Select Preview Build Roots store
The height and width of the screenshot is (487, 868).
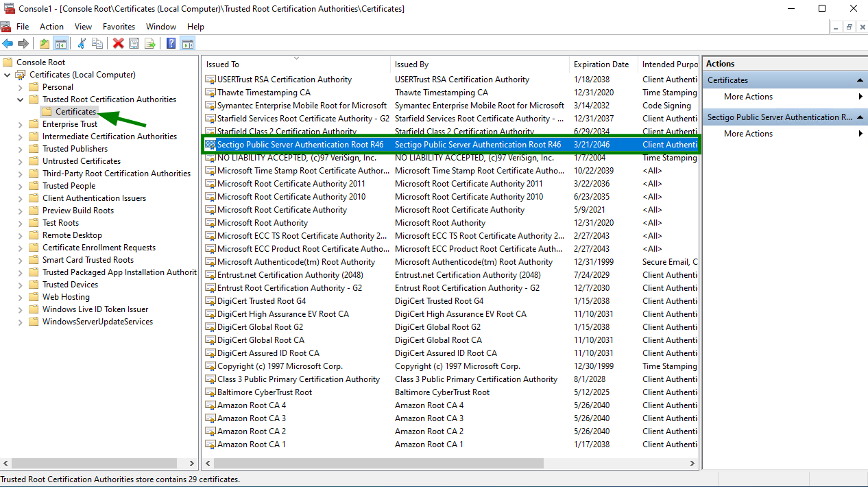click(x=77, y=211)
